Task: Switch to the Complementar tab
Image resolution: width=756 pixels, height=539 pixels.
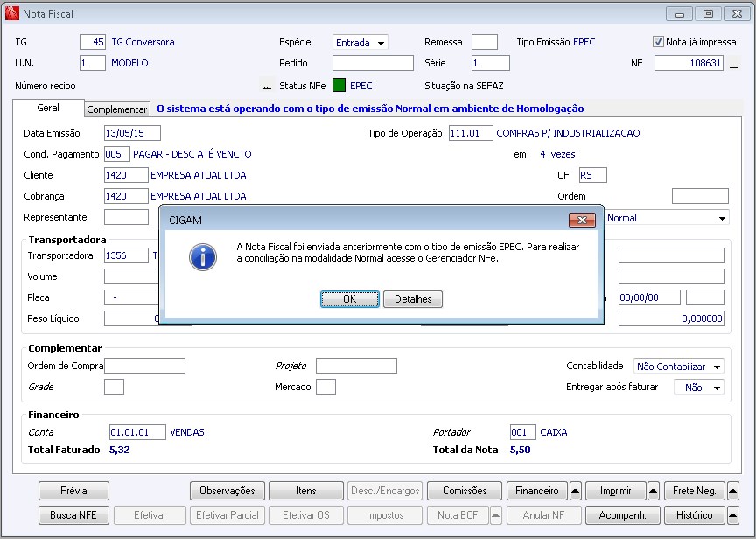Action: coord(117,109)
